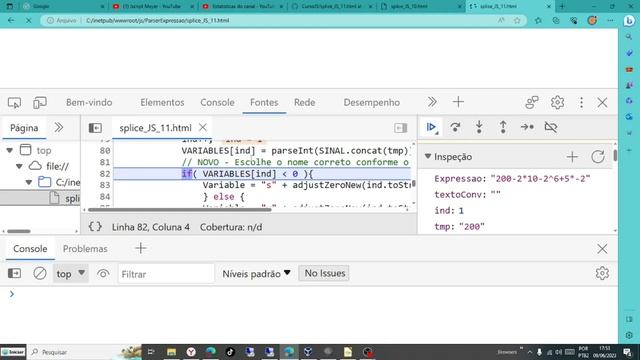Open the DevTools settings gear
Screen dimensions: 640x360
[x=557, y=102]
